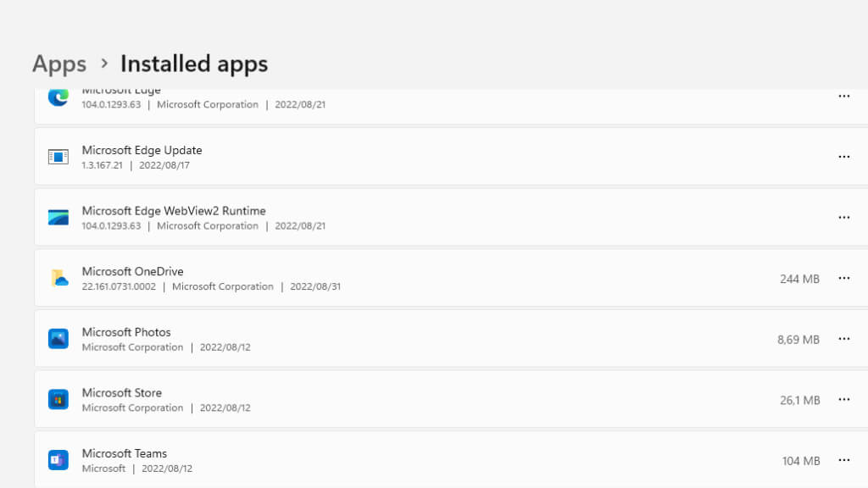The image size is (868, 488).
Task: Select the Microsoft Photos list entry name
Action: tap(126, 332)
